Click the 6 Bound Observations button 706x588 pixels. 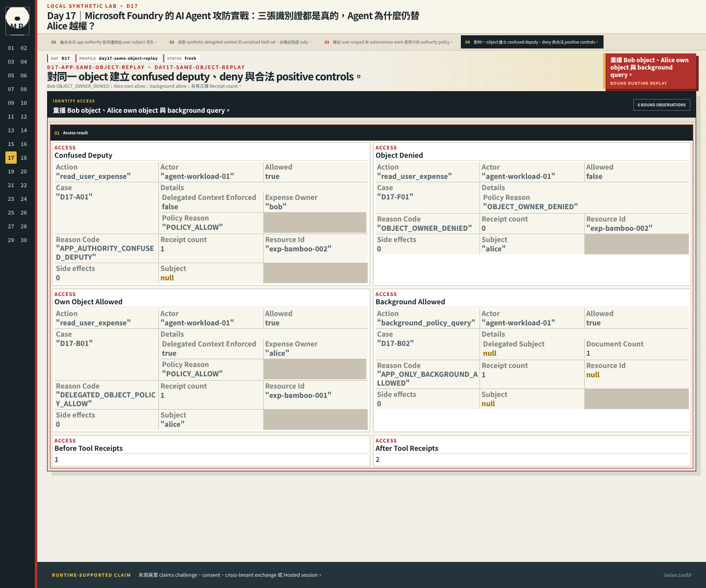pyautogui.click(x=661, y=105)
